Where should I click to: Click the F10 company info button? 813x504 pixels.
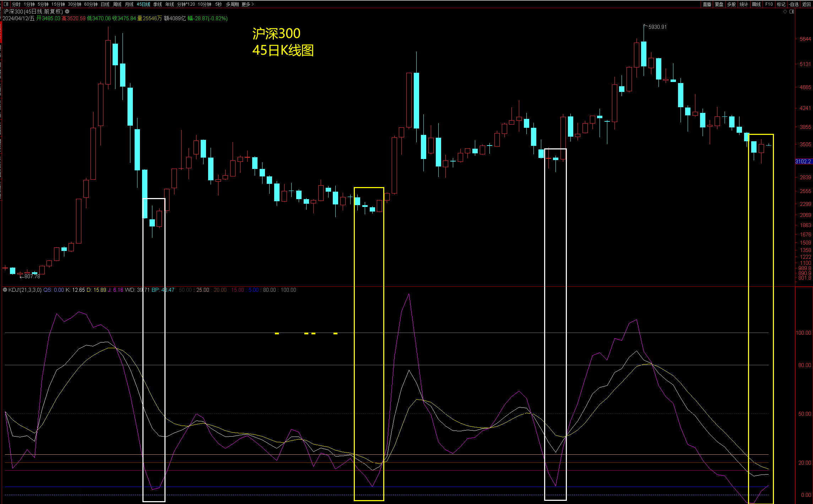[x=769, y=4]
